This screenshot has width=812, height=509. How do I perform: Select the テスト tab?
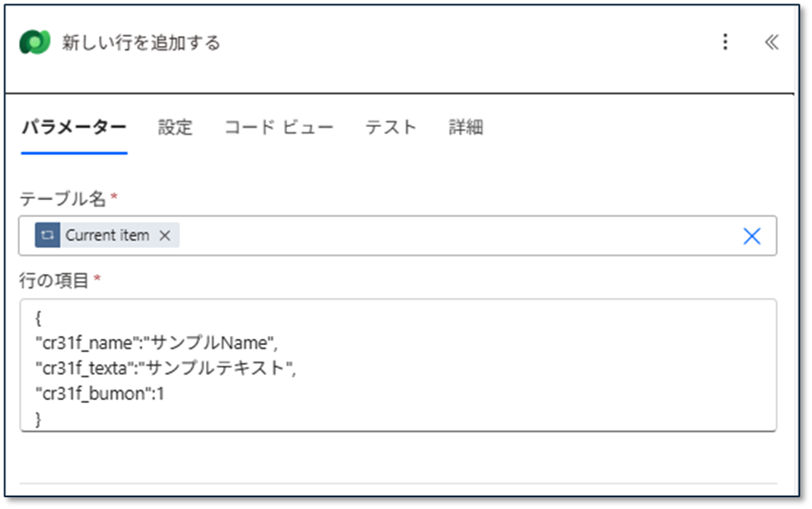(391, 127)
